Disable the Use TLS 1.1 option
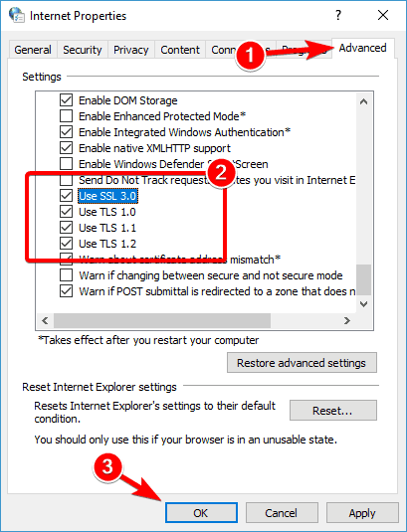Viewport: 407px width, 532px height. pyautogui.click(x=66, y=228)
